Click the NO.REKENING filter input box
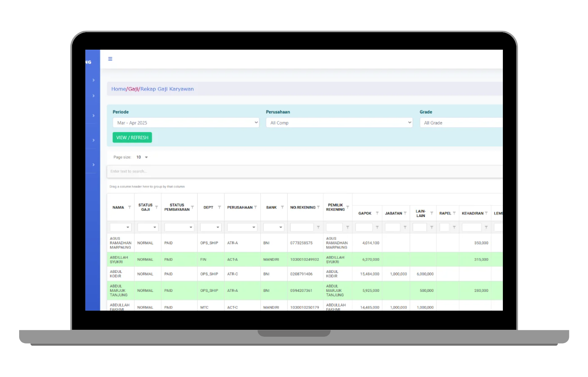Screen dimensions: 588x377 pos(302,227)
